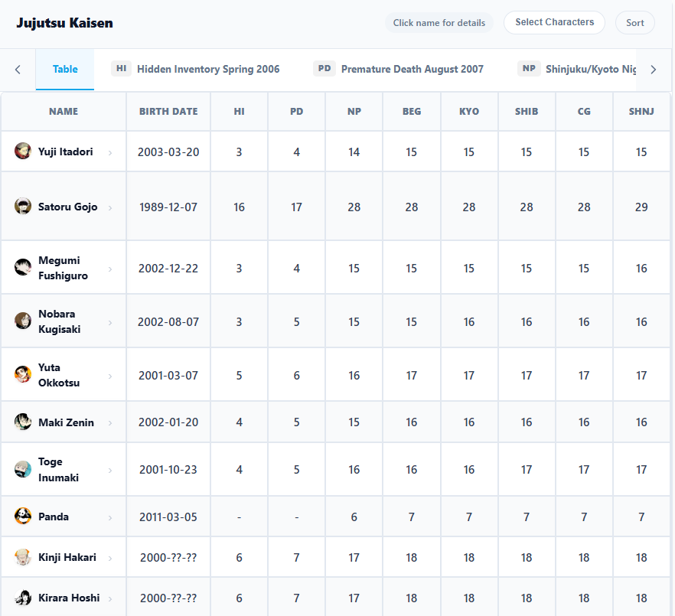Click the Select Characters button
Screen dimensions: 675x616
point(554,22)
